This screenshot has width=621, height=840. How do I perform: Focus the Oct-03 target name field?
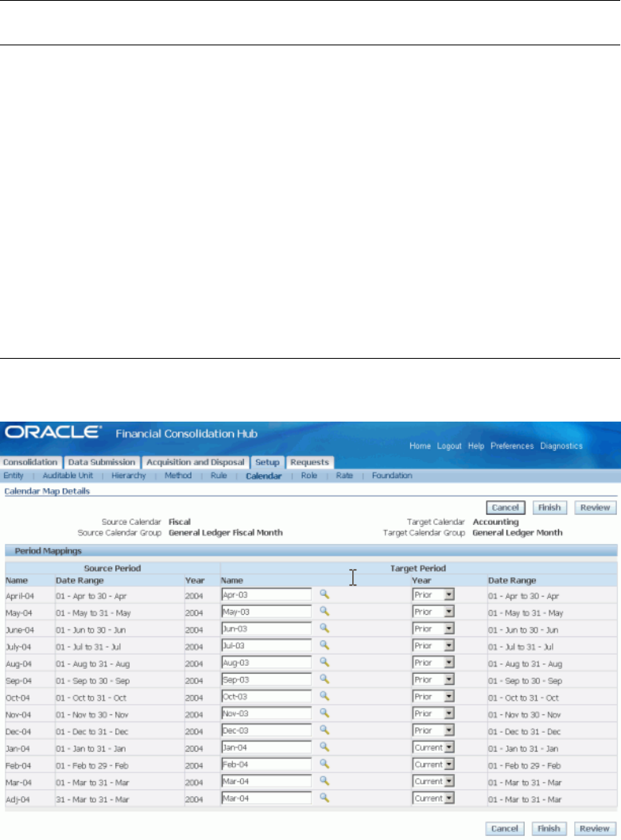click(266, 697)
